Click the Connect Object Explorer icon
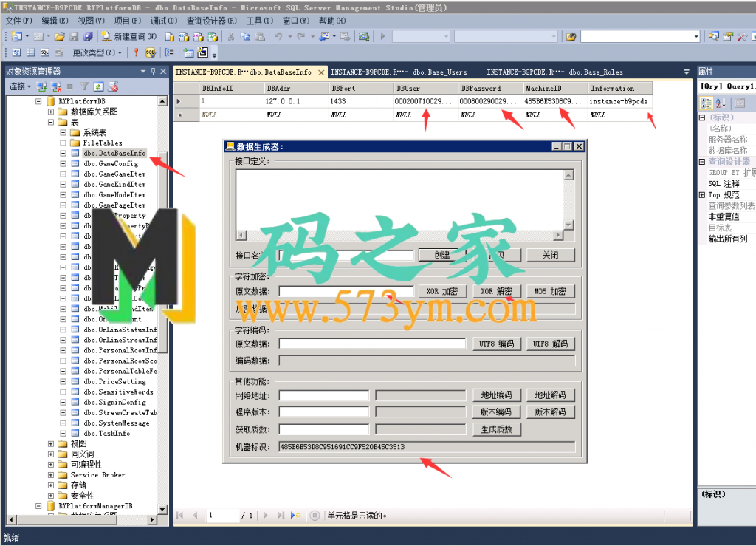Image resolution: width=756 pixels, height=546 pixels. point(42,87)
